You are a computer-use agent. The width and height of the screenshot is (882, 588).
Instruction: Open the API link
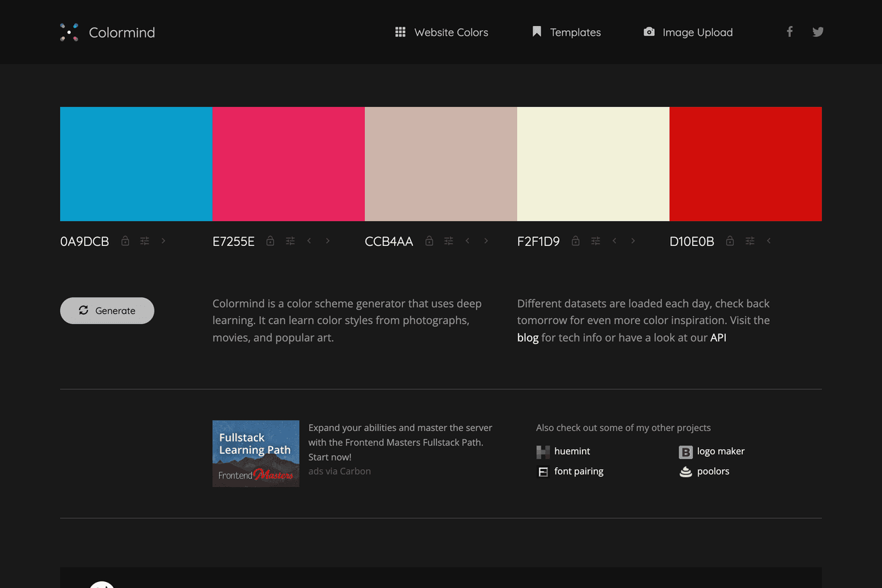coord(718,337)
